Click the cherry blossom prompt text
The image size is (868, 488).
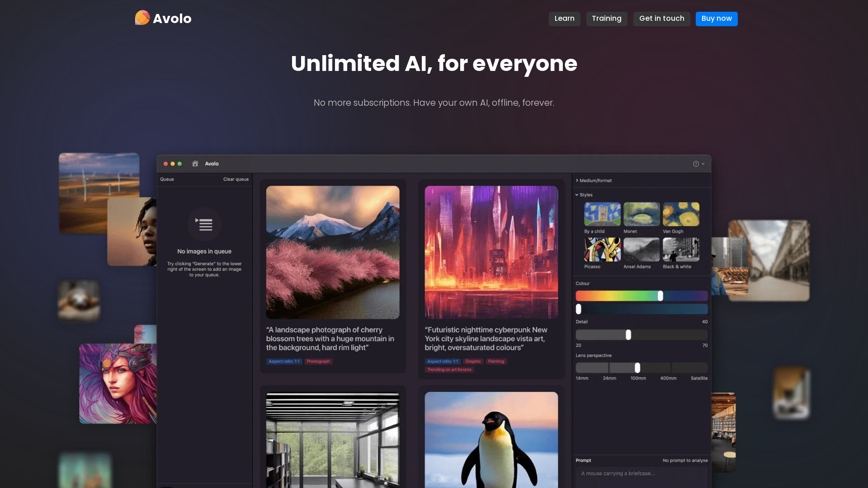pyautogui.click(x=330, y=338)
